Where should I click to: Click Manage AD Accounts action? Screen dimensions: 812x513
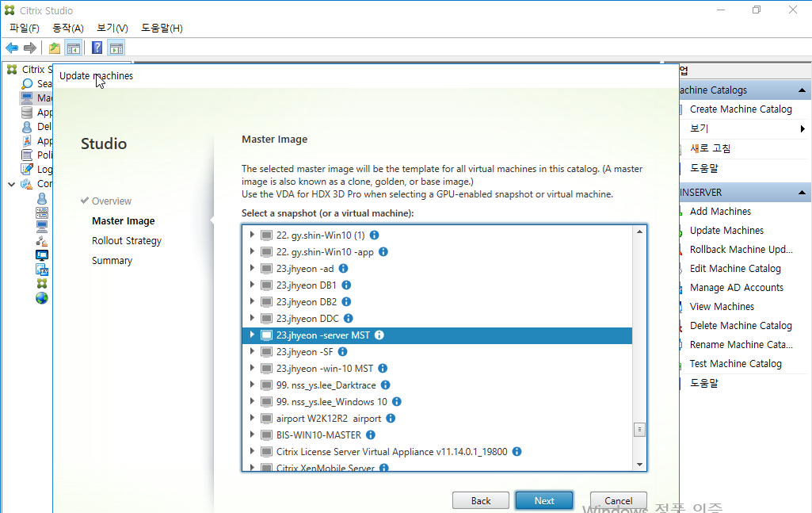737,288
